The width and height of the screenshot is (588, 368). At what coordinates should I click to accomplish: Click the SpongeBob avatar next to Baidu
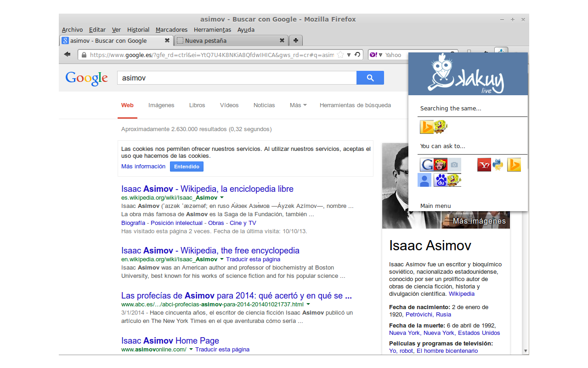point(454,180)
